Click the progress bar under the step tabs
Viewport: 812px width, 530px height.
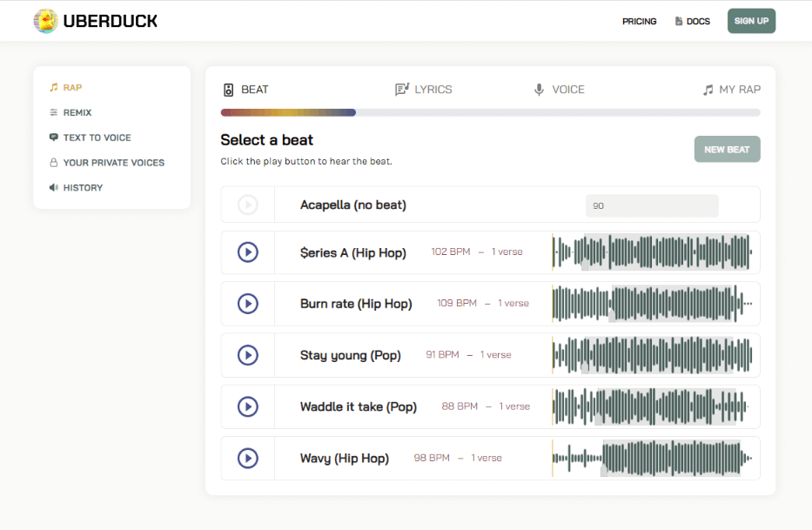click(490, 111)
